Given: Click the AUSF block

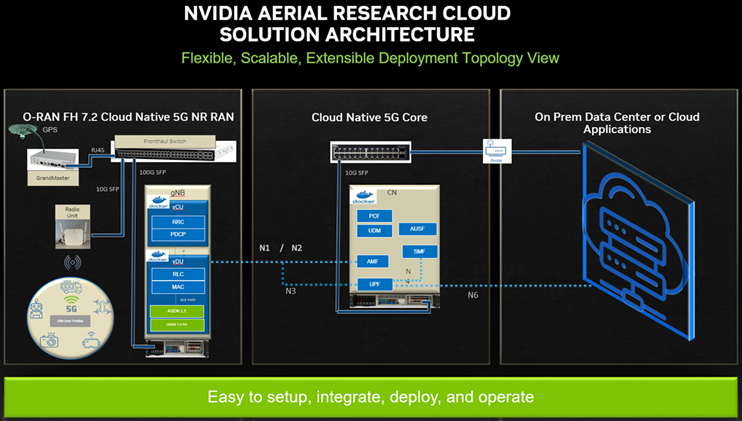Looking at the screenshot, I should (x=417, y=229).
